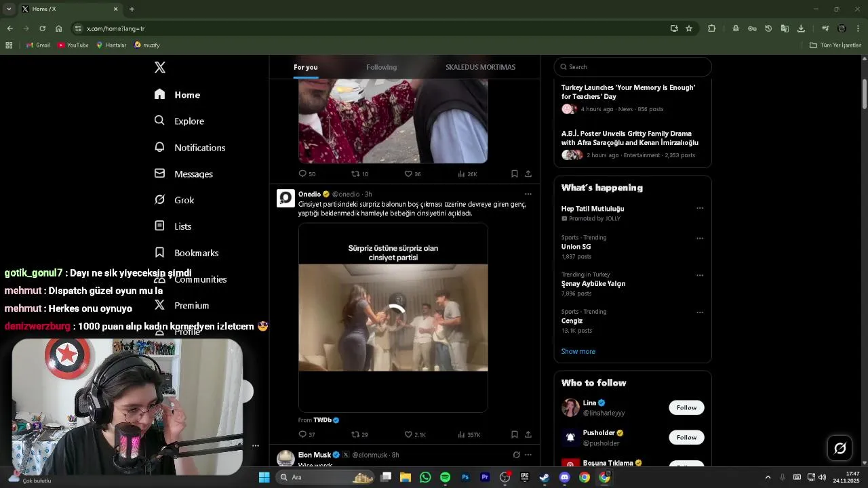Viewport: 868px width, 488px height.
Task: Open TWDb source link
Action: coord(322,420)
